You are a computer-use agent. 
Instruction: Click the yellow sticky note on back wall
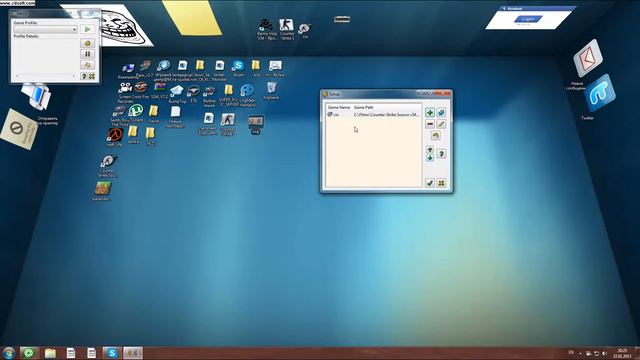(x=192, y=17)
